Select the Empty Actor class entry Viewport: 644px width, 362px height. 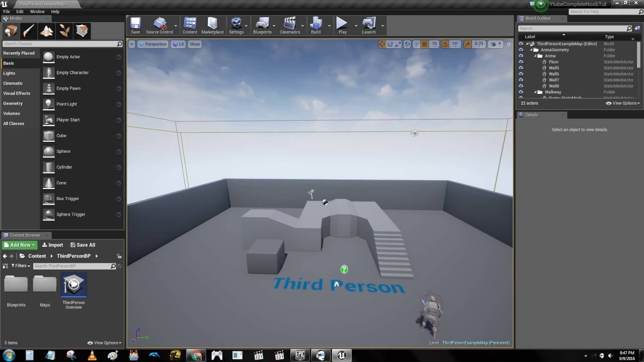coord(82,57)
